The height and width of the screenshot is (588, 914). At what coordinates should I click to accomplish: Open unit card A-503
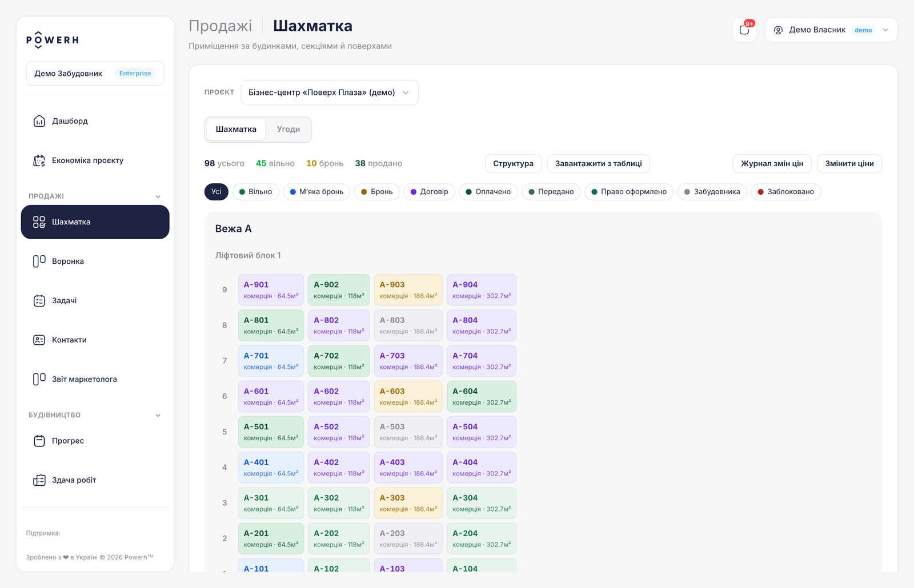point(408,432)
